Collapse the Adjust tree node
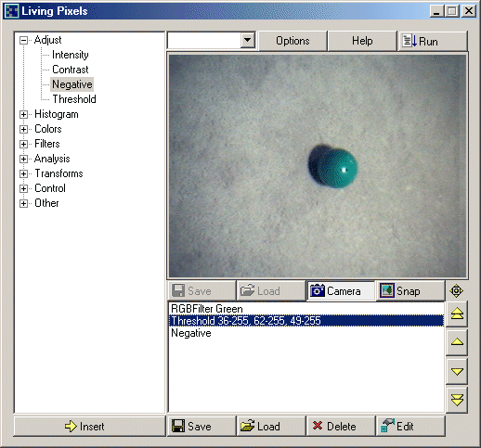This screenshot has width=481, height=448. click(23, 40)
